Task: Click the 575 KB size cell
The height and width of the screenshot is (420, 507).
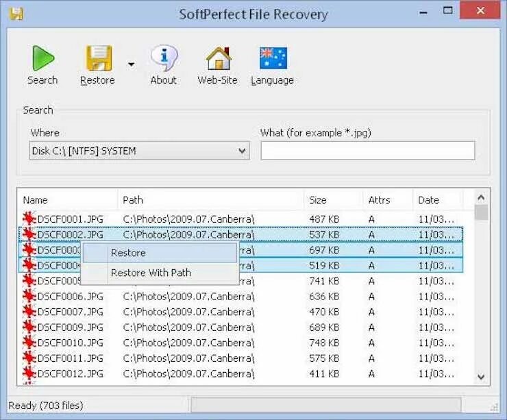Action: coord(324,358)
